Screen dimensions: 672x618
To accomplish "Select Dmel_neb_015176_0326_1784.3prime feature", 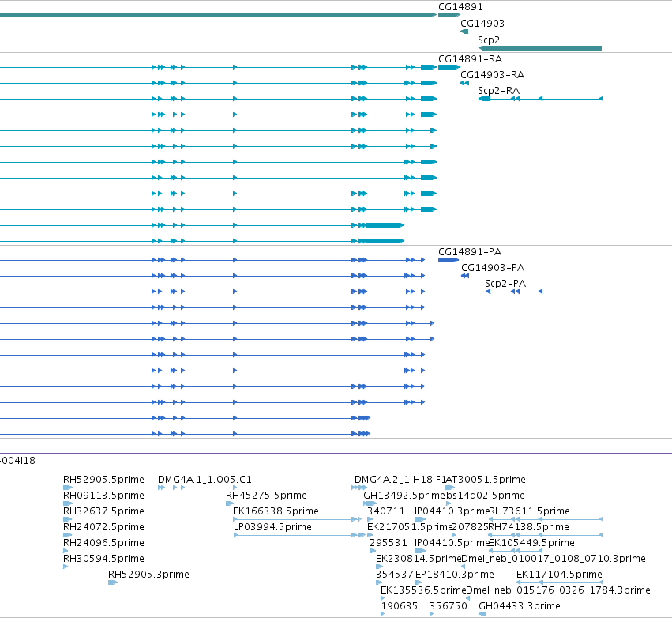I will click(x=558, y=590).
